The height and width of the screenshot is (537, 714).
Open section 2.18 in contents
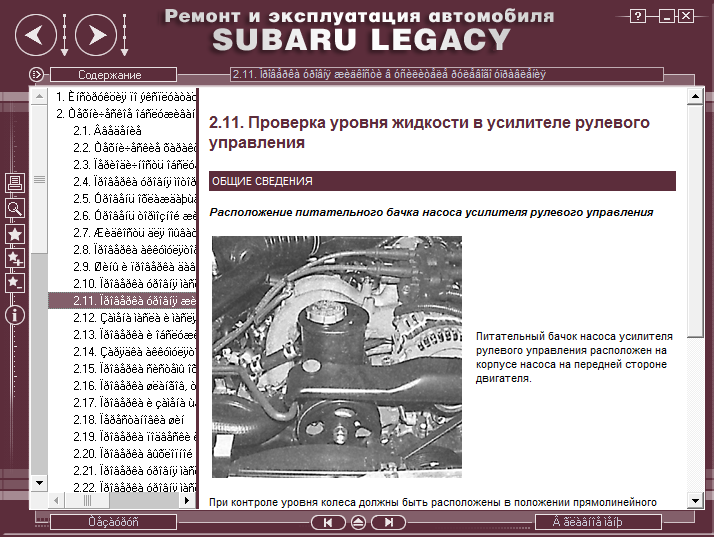pos(129,419)
